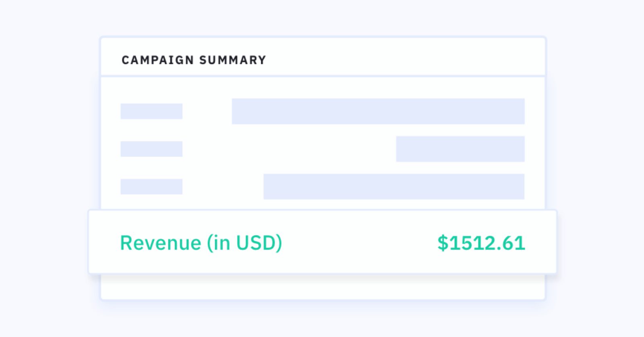Click the second row's small label placeholder
This screenshot has width=644, height=337.
coord(151,149)
